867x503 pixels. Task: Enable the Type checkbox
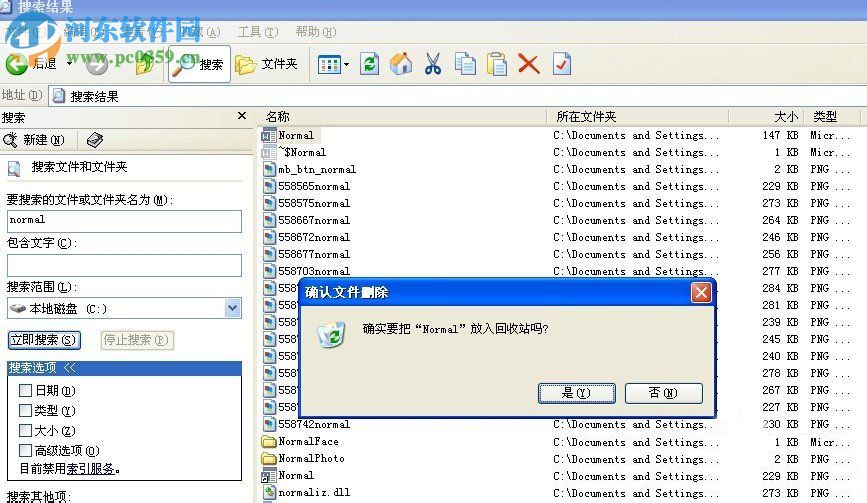coord(25,411)
